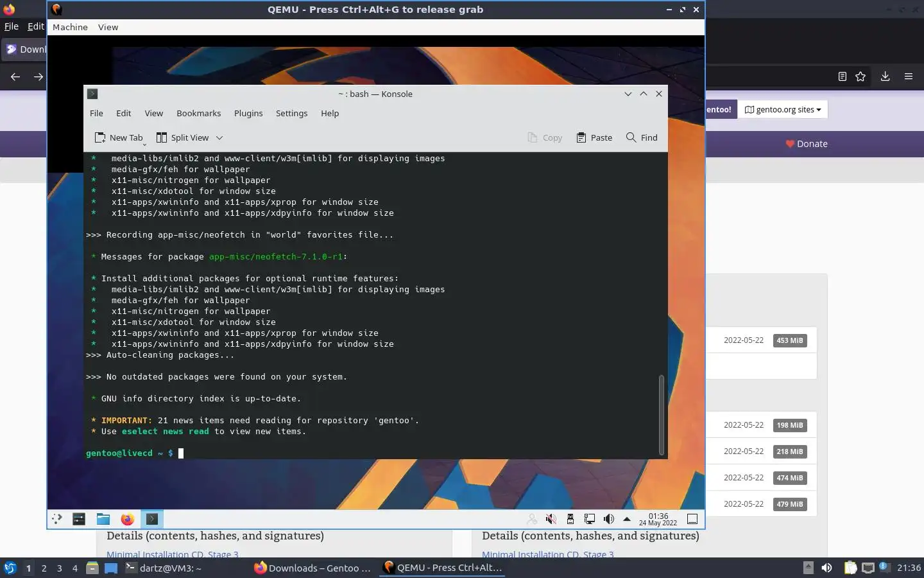
Task: Switch to host workspace 3
Action: coord(59,568)
